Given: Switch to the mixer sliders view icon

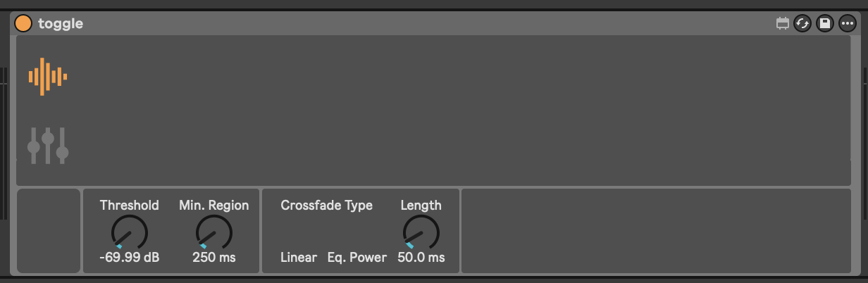Looking at the screenshot, I should 47,146.
